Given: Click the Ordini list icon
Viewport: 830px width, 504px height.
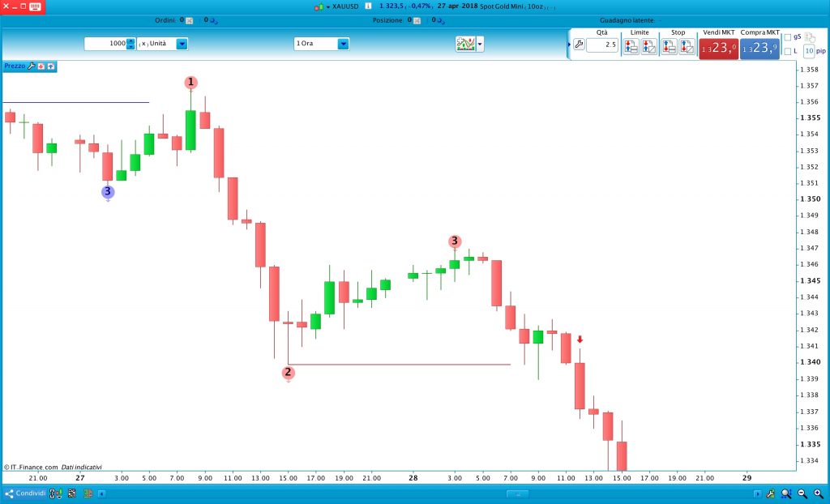Looking at the screenshot, I should 190,20.
